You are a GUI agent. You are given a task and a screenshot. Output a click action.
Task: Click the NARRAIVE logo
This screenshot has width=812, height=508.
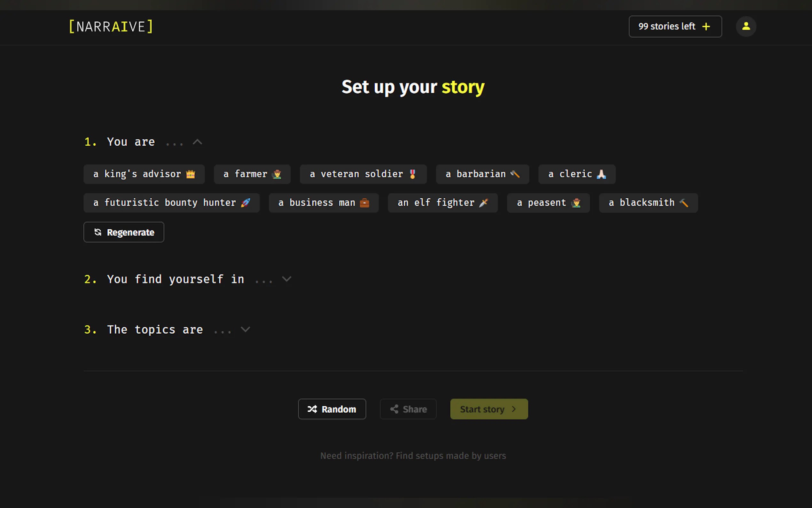tap(111, 27)
